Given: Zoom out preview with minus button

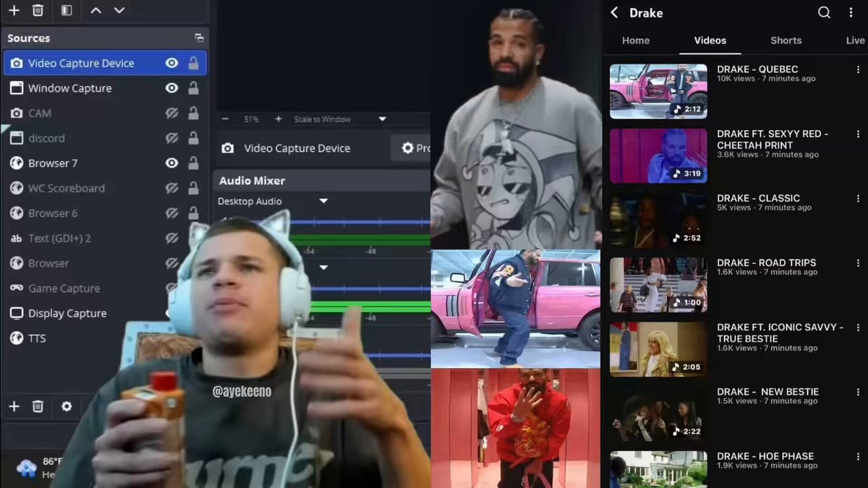Looking at the screenshot, I should click(226, 119).
